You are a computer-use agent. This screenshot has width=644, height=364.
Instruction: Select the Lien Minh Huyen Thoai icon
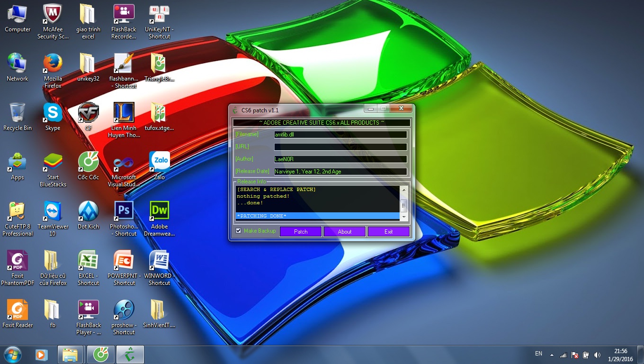tap(124, 120)
